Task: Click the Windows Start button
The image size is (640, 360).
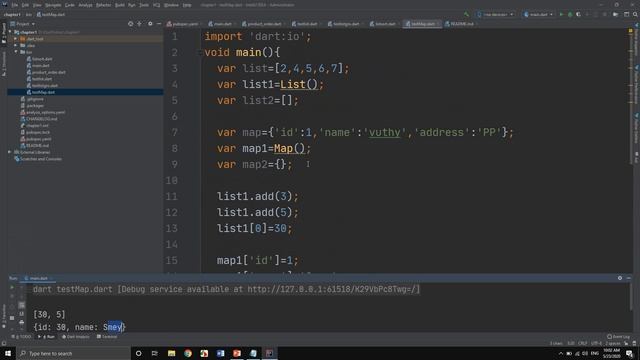Action: [x=8, y=353]
